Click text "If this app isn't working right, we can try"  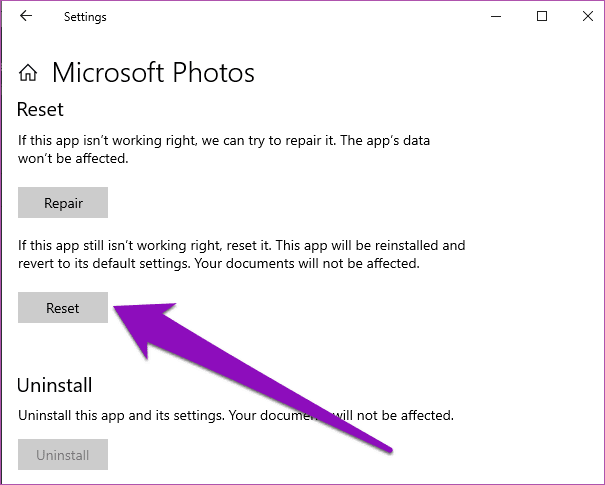click(141, 140)
